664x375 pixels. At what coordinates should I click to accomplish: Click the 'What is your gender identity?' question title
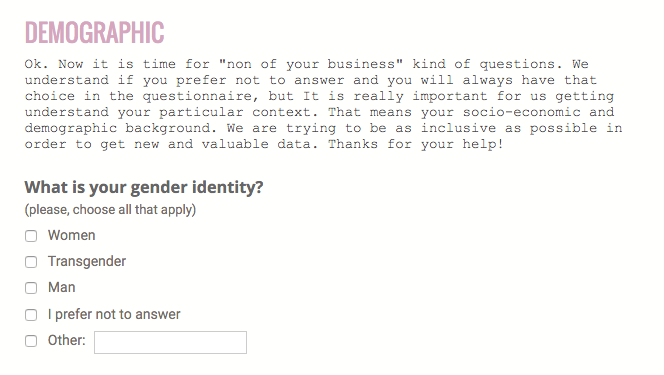(x=144, y=187)
